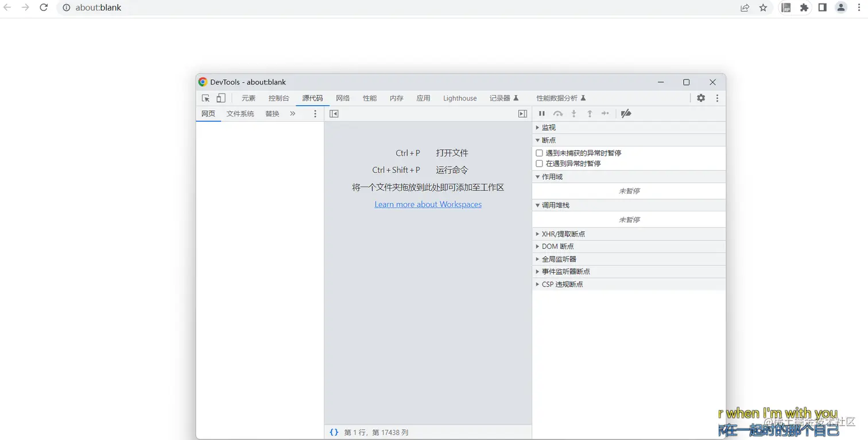Viewport: 868px width, 440px height.
Task: Collapse the 作用域 section
Action: (629, 177)
